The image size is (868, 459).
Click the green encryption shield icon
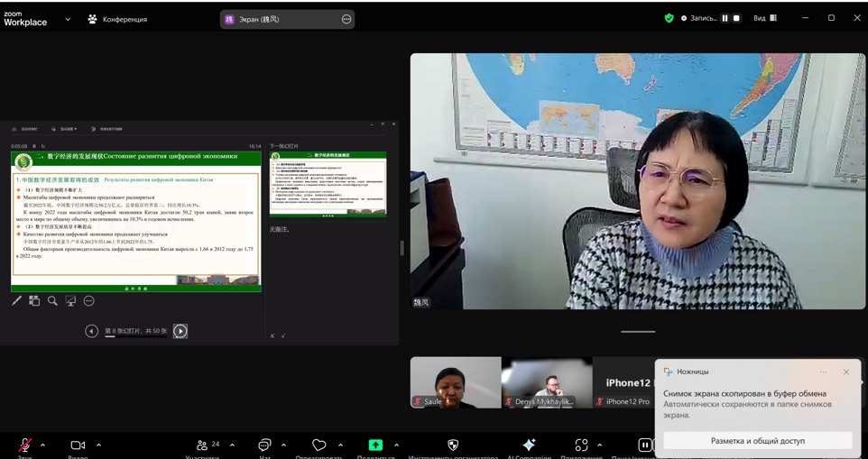(669, 18)
